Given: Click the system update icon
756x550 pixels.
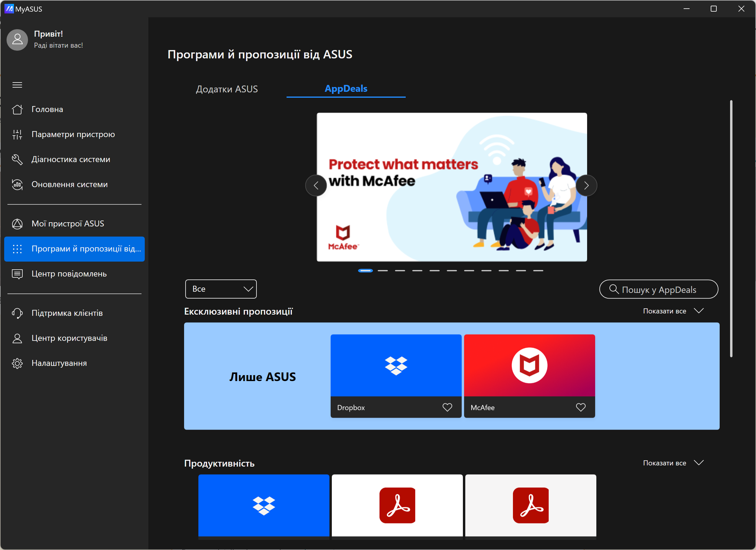Looking at the screenshot, I should (17, 184).
